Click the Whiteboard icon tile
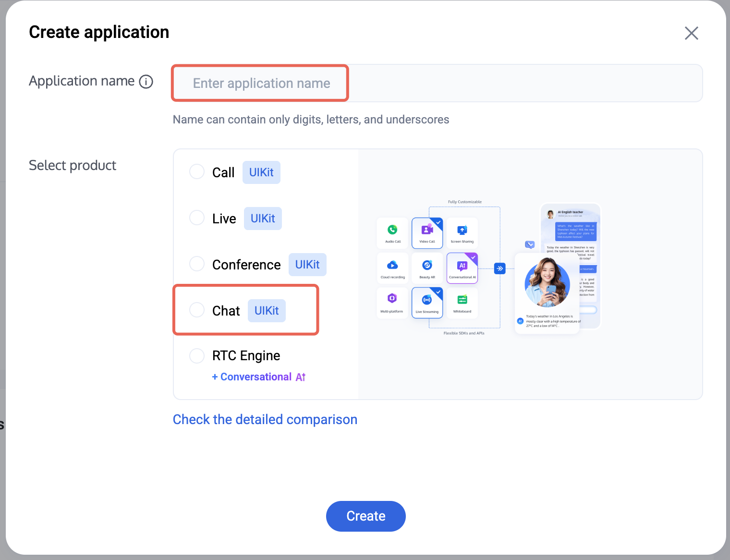The height and width of the screenshot is (560, 730). click(x=462, y=303)
